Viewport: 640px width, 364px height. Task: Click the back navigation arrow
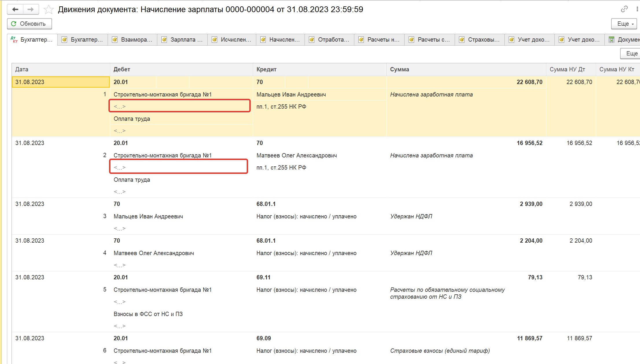[15, 10]
